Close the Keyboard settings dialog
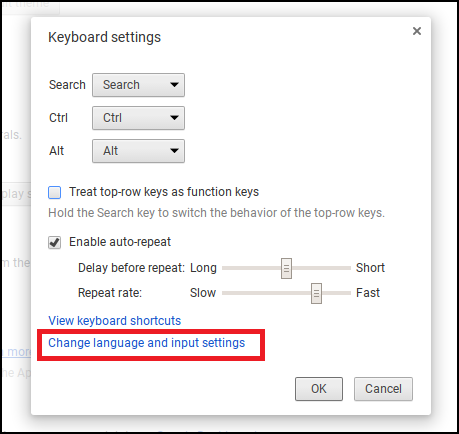459x434 pixels. click(x=417, y=31)
